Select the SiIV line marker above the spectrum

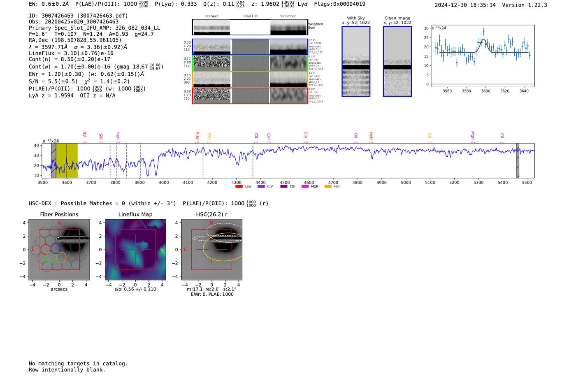pyautogui.click(x=197, y=137)
